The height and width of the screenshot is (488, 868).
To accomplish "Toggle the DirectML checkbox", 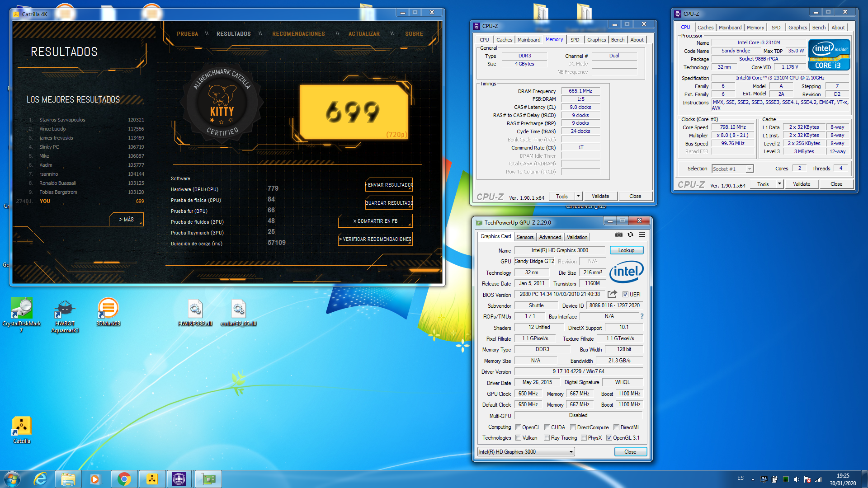I will pyautogui.click(x=616, y=427).
